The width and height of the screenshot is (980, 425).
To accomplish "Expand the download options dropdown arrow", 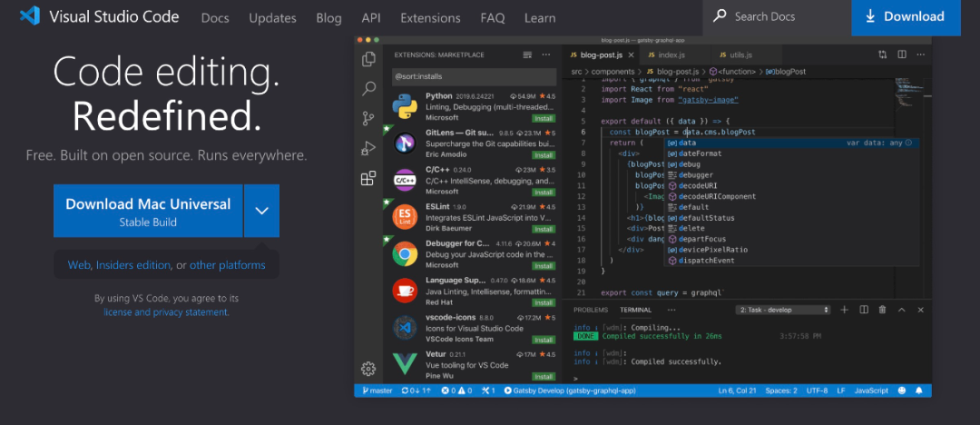I will pyautogui.click(x=261, y=211).
